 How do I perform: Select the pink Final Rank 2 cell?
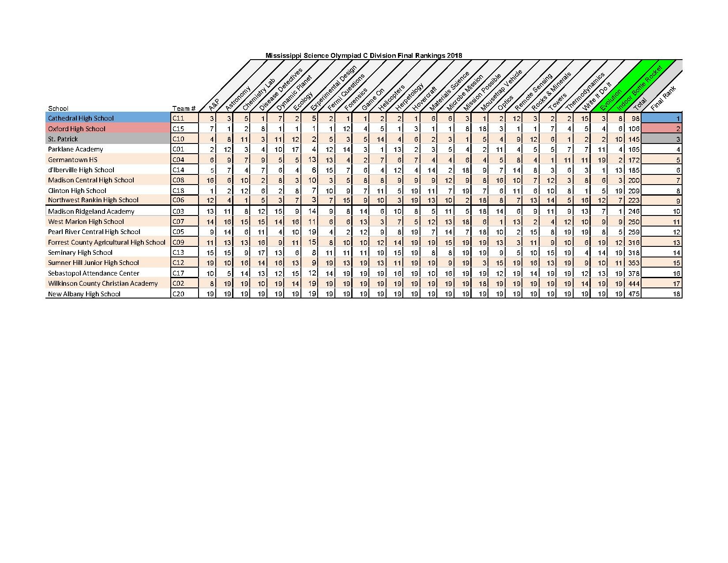[x=661, y=129]
